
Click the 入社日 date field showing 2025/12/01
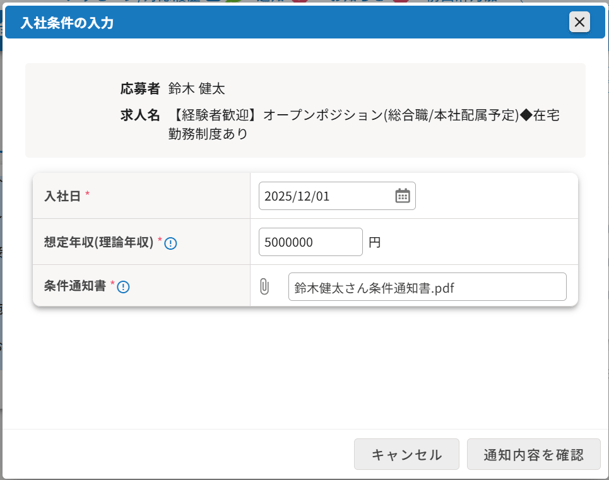click(x=325, y=196)
